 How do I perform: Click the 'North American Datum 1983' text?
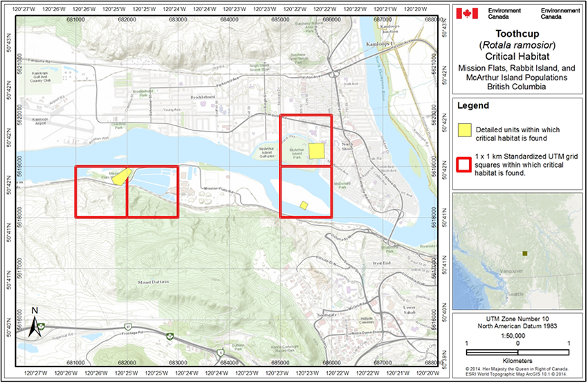[x=517, y=326]
